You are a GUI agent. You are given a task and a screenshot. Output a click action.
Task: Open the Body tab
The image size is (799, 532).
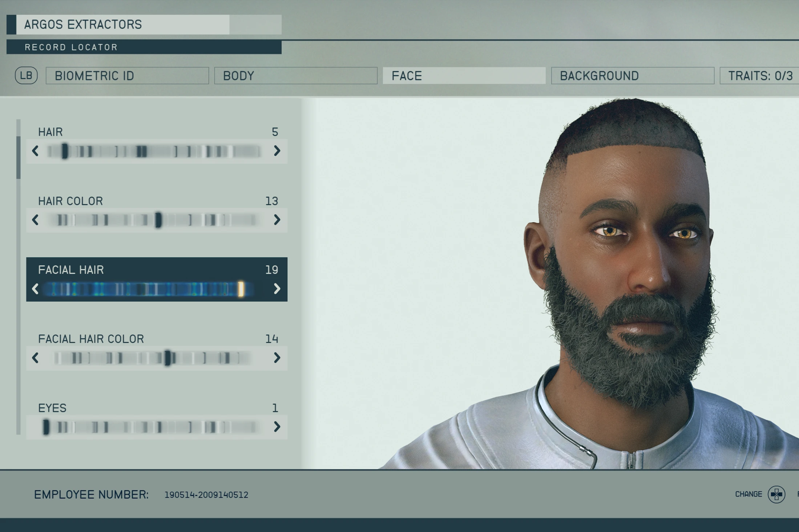(x=295, y=76)
